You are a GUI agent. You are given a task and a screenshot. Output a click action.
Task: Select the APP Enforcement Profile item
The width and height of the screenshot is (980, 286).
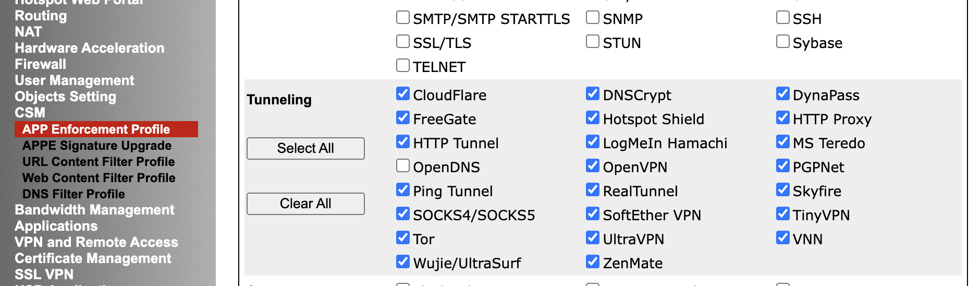pyautogui.click(x=96, y=129)
